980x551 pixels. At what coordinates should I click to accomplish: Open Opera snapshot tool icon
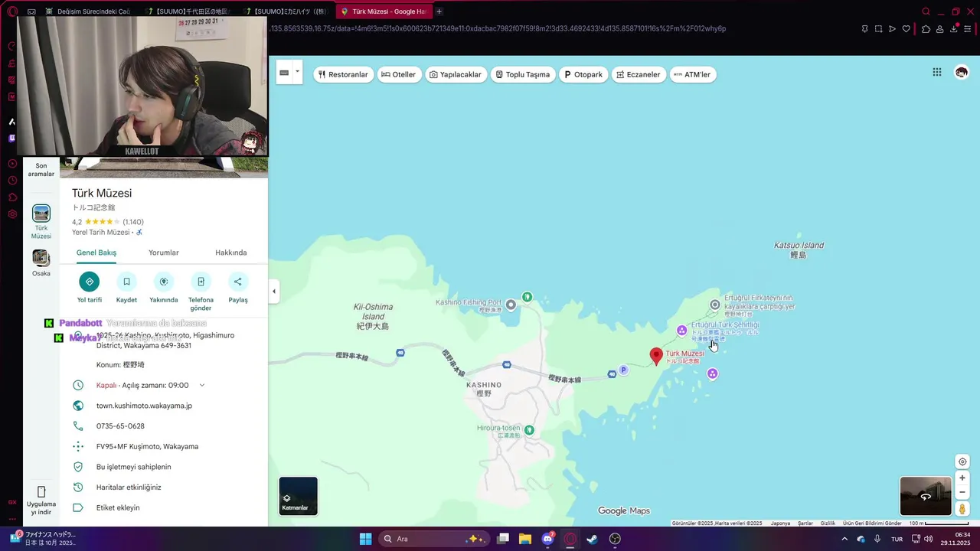click(878, 29)
